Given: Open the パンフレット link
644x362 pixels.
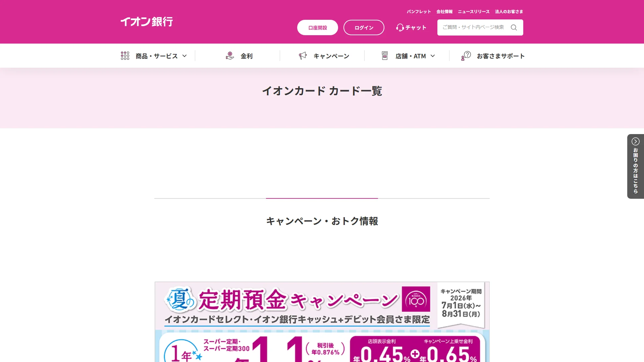Looking at the screenshot, I should [419, 11].
